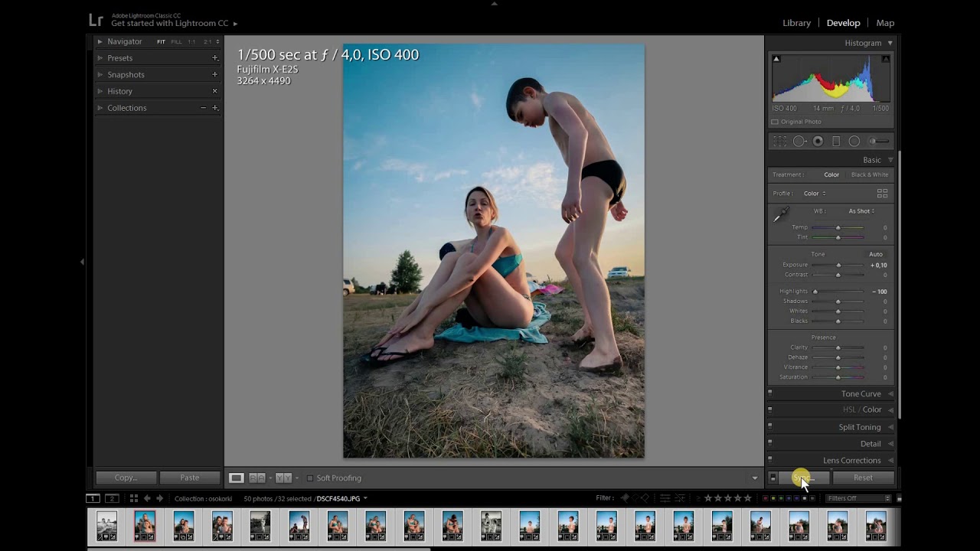The width and height of the screenshot is (980, 551).
Task: Select the Spot Removal tool
Action: tap(799, 142)
